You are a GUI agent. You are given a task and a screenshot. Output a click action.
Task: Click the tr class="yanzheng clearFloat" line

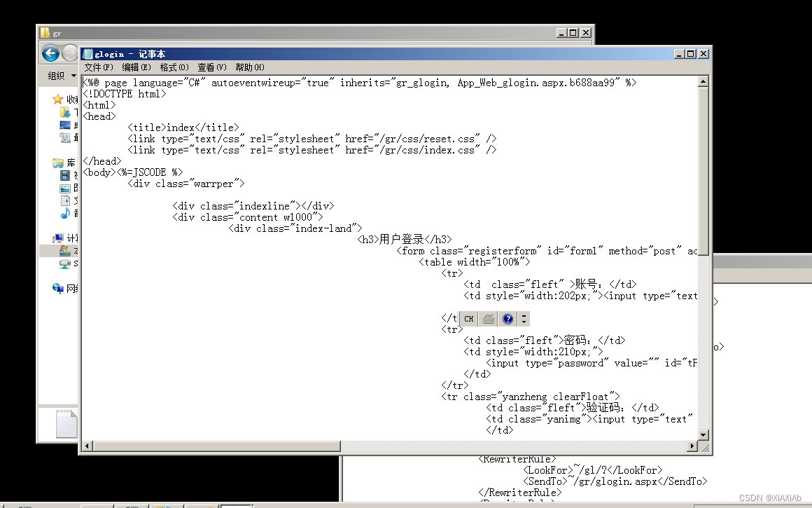click(x=531, y=397)
